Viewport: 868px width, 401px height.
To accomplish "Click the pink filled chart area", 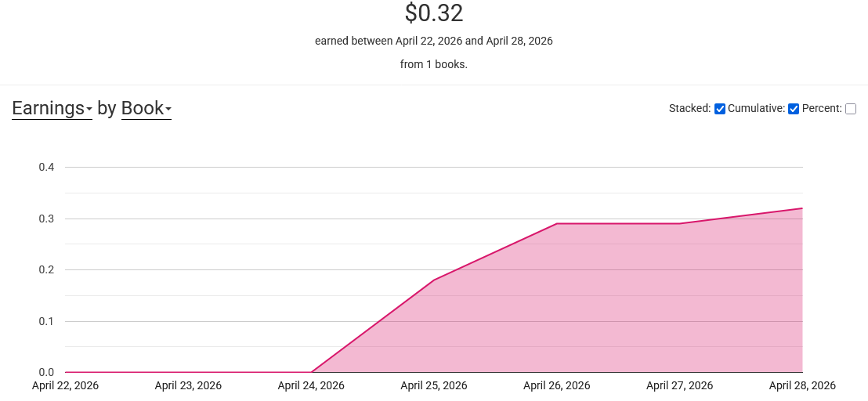I will 609,304.
